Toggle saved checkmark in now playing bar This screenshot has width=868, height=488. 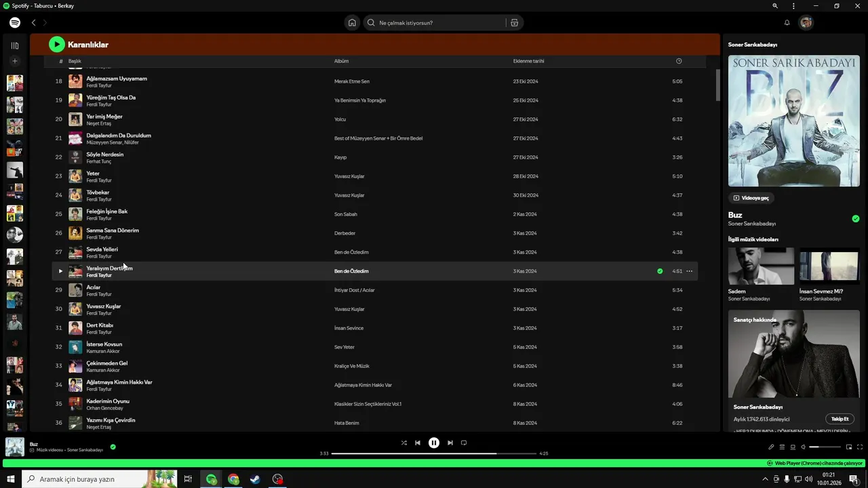113,447
